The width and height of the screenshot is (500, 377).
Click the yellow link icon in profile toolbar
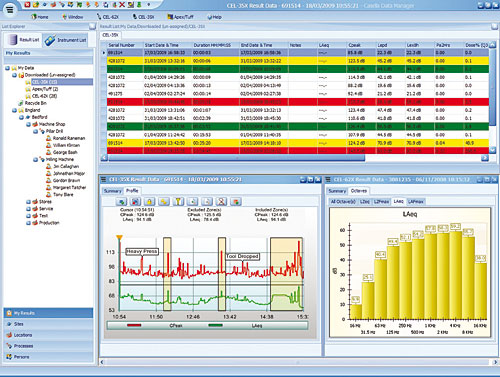[x=164, y=201]
